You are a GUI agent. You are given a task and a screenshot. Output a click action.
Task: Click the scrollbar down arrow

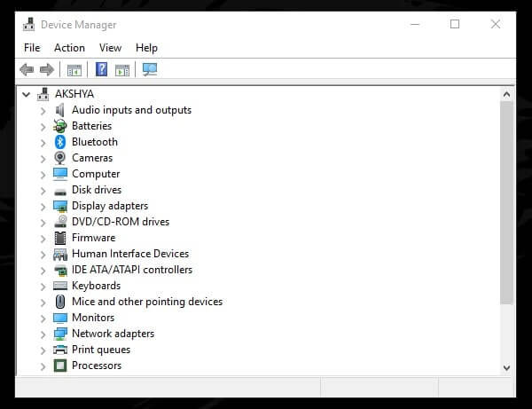506,367
